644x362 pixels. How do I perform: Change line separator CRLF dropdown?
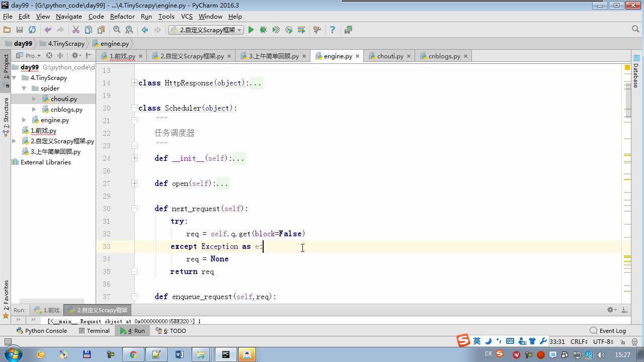[580, 342]
